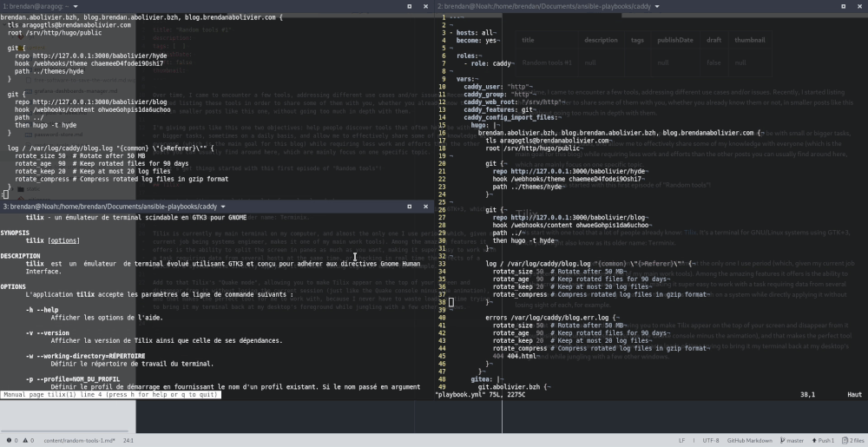Select the LF line ending selector
The image size is (868, 447).
681,440
